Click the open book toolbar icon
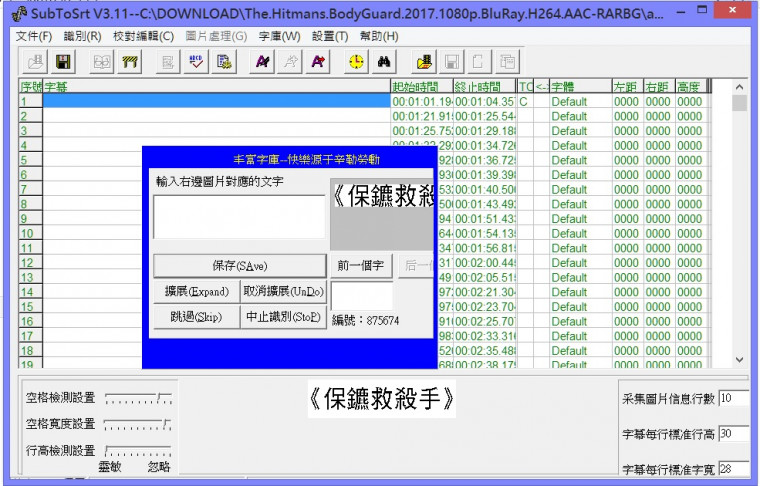 [x=102, y=62]
